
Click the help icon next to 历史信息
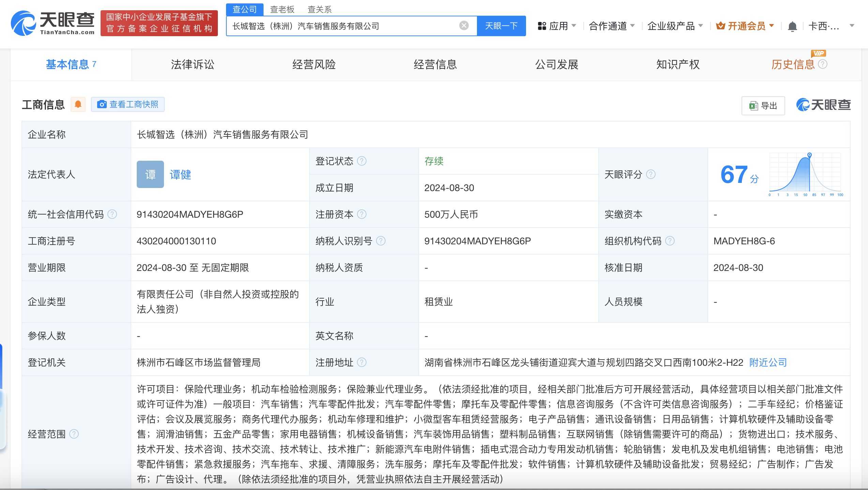(823, 64)
